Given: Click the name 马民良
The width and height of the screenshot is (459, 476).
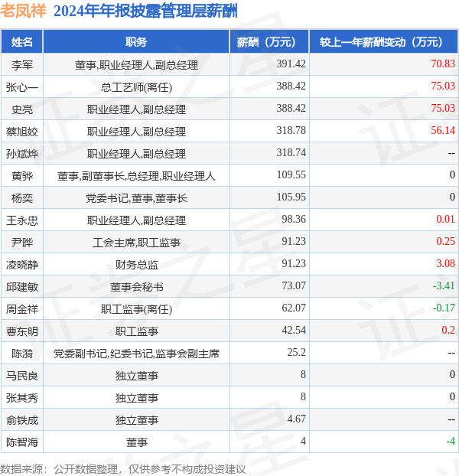Looking at the screenshot, I should click(22, 375).
